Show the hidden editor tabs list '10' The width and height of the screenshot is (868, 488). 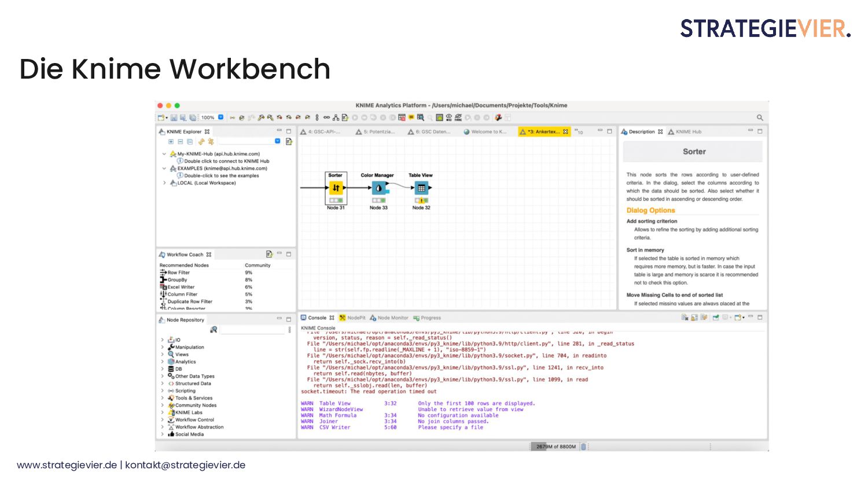[x=579, y=132]
